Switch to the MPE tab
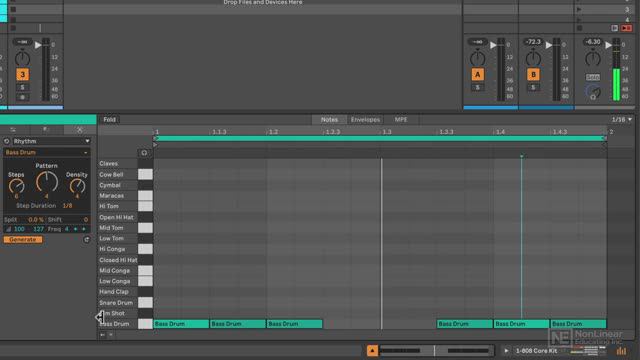The width and height of the screenshot is (640, 360). pos(401,120)
